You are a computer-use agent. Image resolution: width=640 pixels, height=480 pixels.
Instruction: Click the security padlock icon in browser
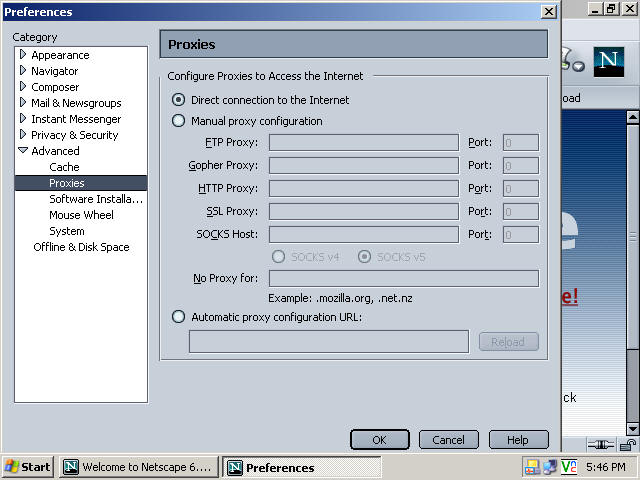pyautogui.click(x=628, y=444)
